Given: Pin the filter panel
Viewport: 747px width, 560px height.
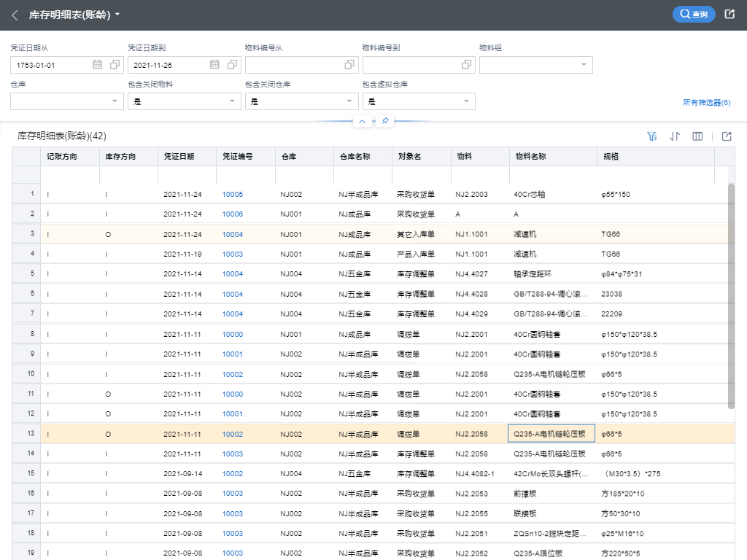Looking at the screenshot, I should tap(385, 121).
